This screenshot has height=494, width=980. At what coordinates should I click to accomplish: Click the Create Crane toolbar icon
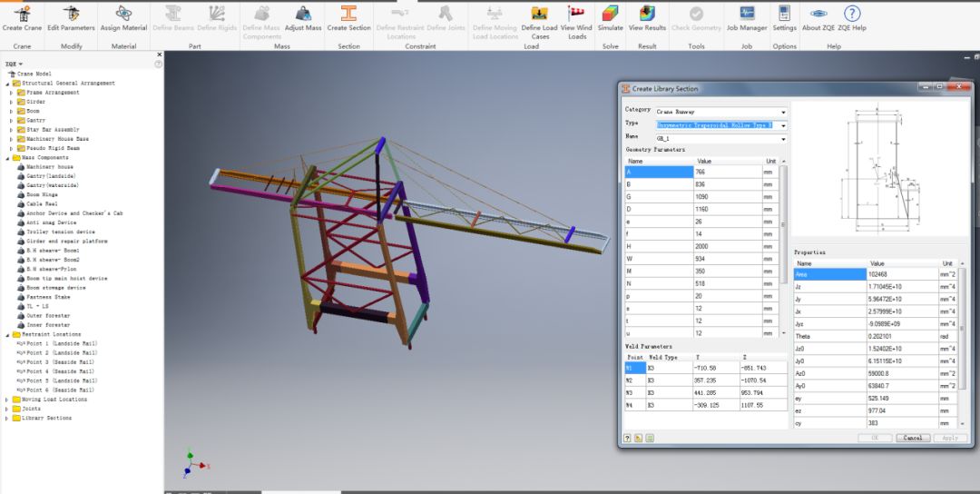22,14
